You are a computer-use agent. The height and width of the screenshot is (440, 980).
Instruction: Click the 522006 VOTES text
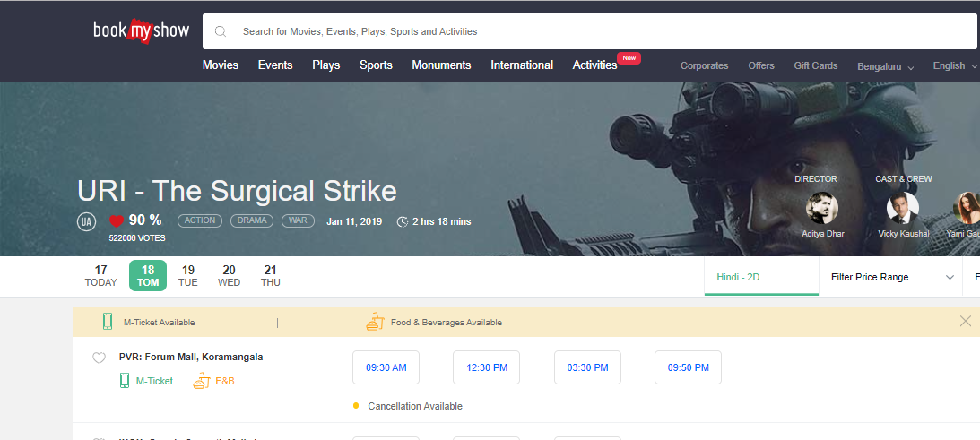137,238
